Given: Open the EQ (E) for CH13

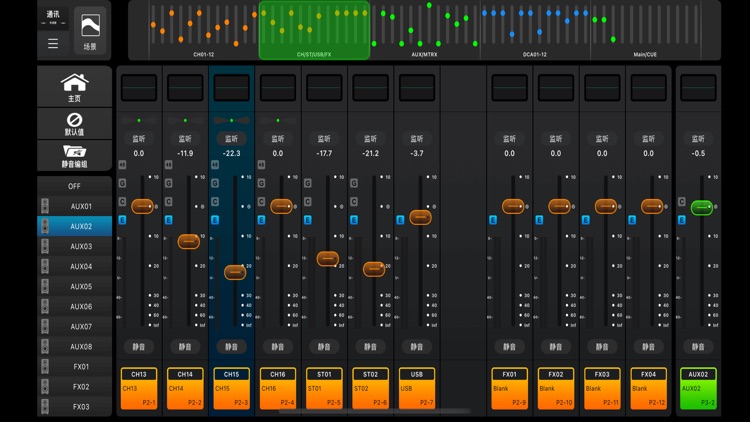Looking at the screenshot, I should click(122, 220).
